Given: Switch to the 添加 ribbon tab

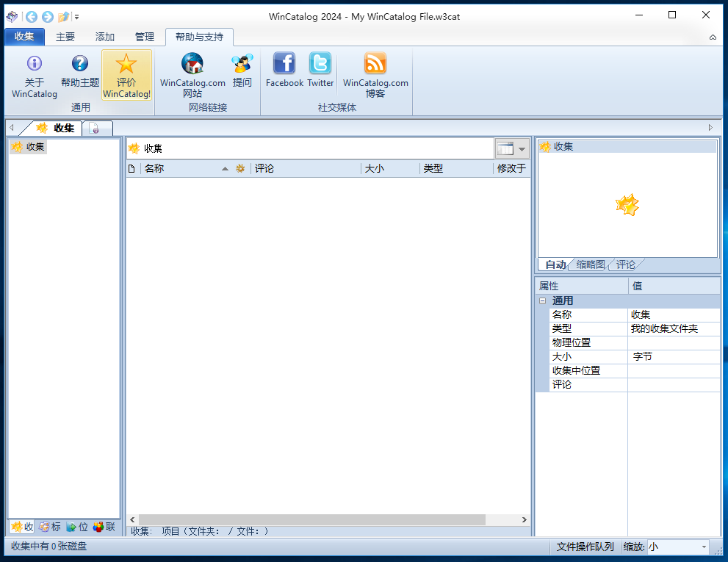Looking at the screenshot, I should pos(105,37).
